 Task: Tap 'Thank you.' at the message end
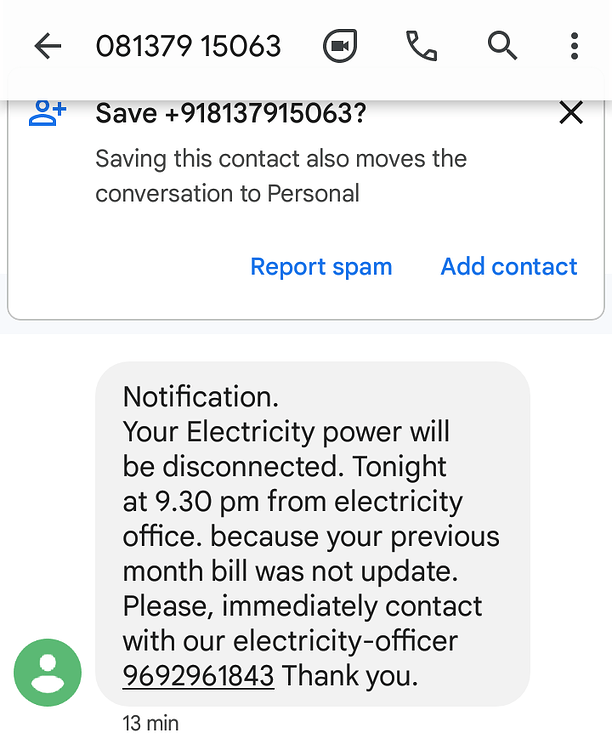click(x=350, y=675)
